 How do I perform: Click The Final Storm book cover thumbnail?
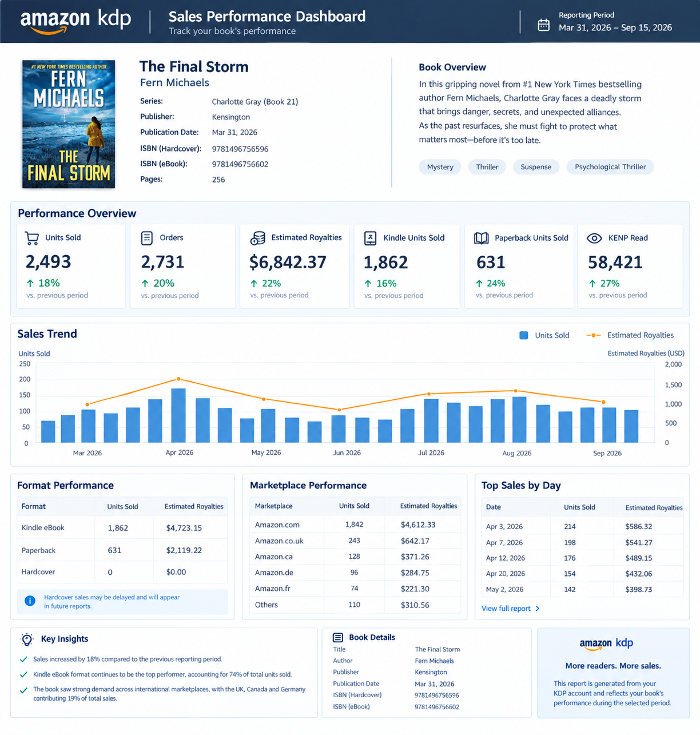69,124
